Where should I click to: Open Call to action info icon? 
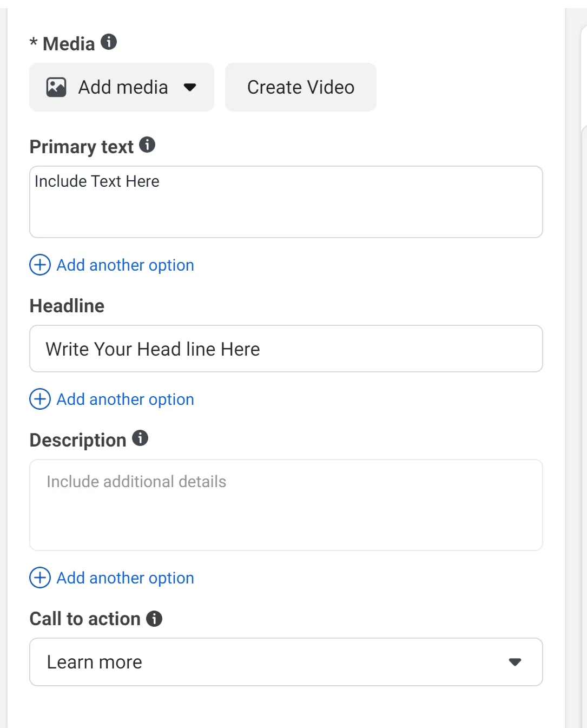[154, 619]
